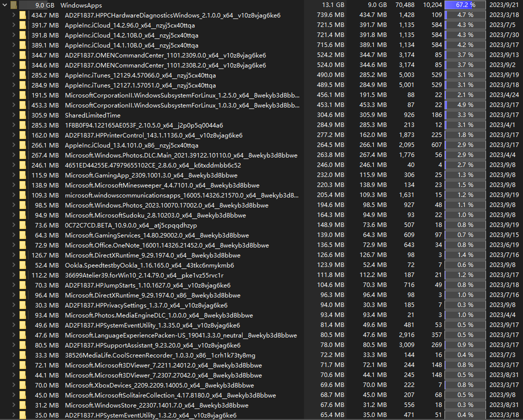
Task: Expand Microsoft.GamingApp_2309.1001.3.0 folder
Action: tap(13, 175)
